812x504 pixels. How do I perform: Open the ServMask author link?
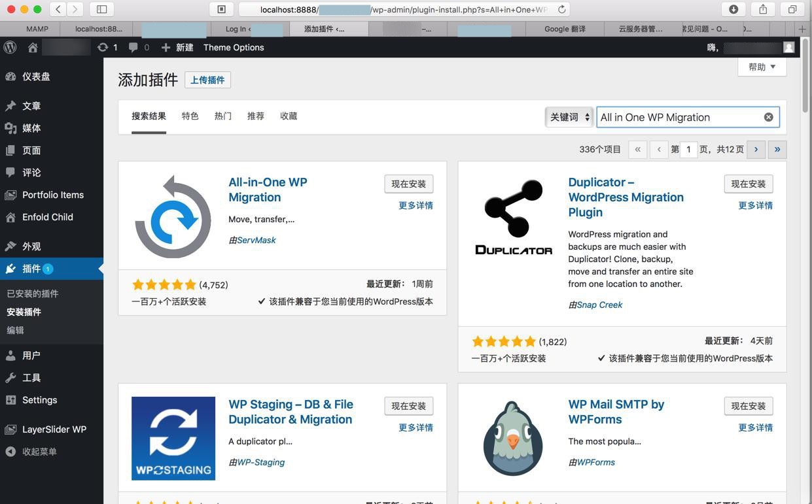(x=256, y=240)
